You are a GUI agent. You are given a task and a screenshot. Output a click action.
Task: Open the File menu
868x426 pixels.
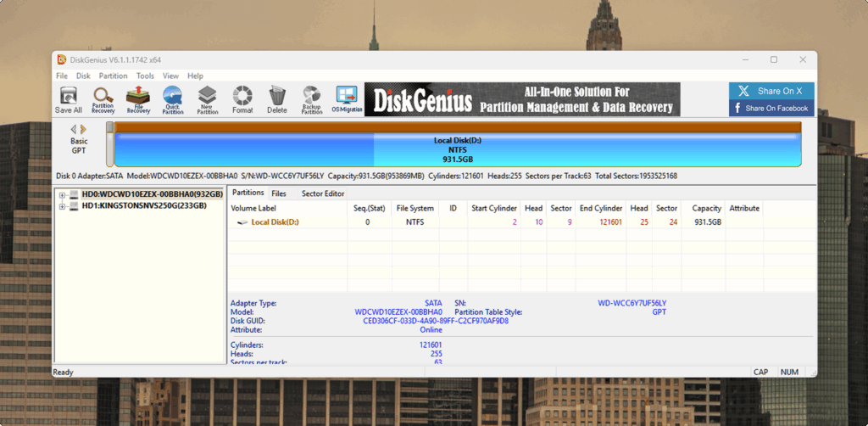62,76
